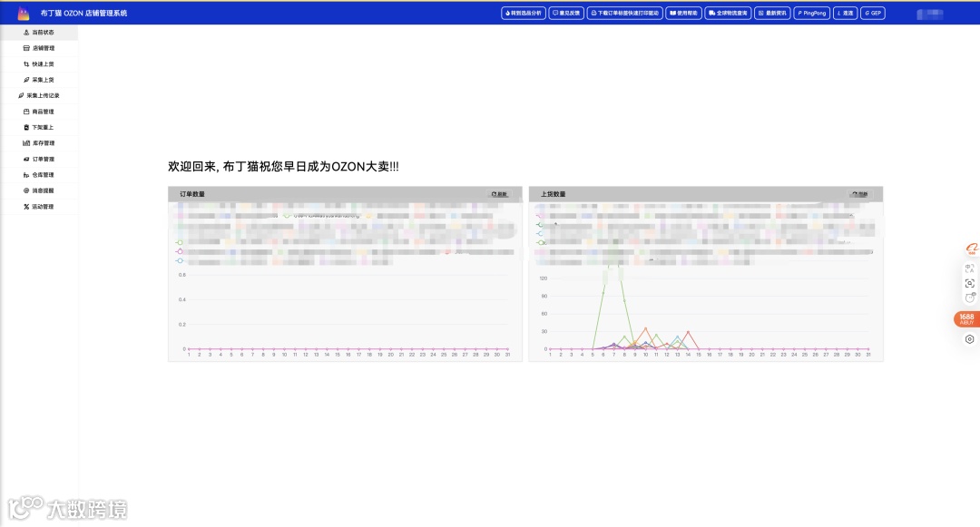
Task: Click the 连连 button
Action: coord(846,13)
